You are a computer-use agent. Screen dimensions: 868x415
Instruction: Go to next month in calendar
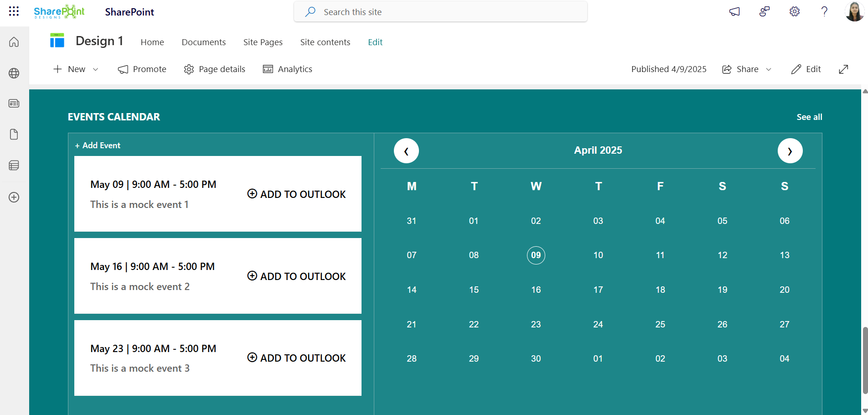pos(790,151)
